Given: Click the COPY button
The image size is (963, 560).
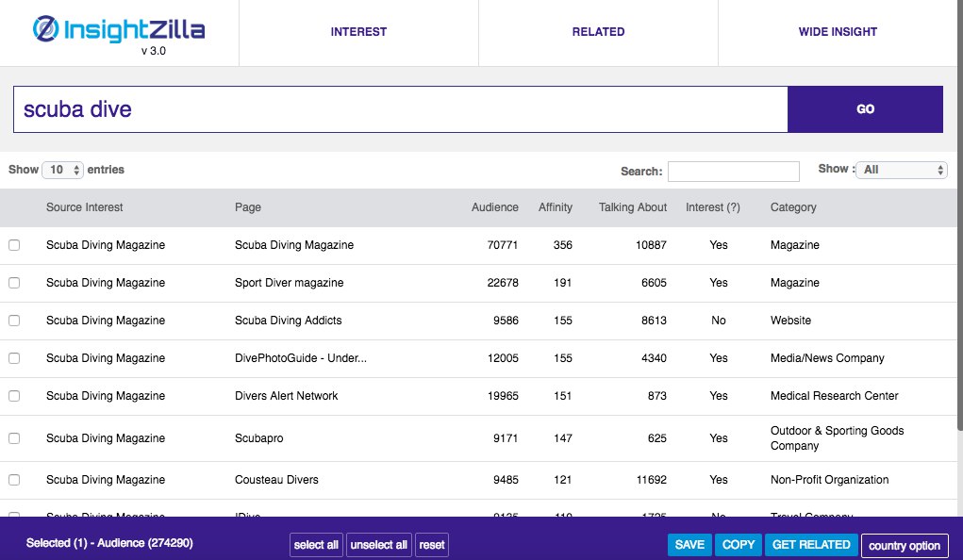Looking at the screenshot, I should (739, 545).
